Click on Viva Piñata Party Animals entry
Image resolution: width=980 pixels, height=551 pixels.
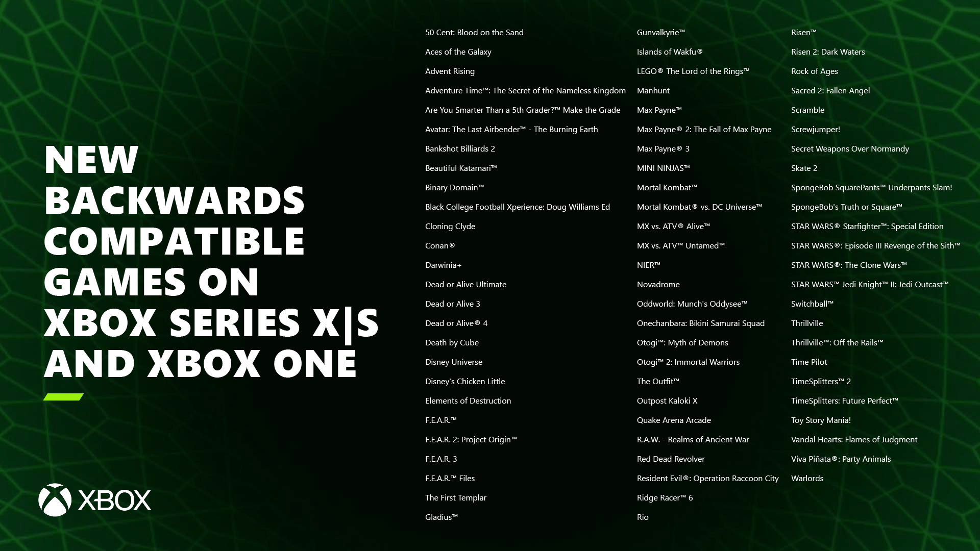pos(841,459)
